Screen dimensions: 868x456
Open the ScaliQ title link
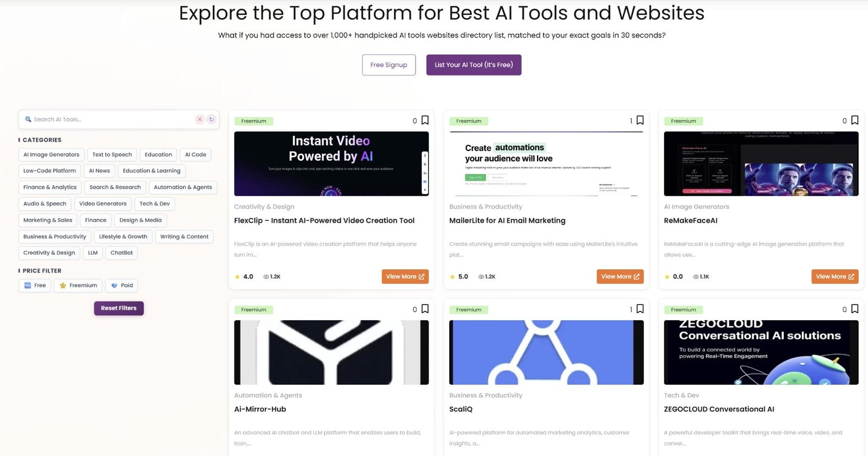(x=461, y=409)
